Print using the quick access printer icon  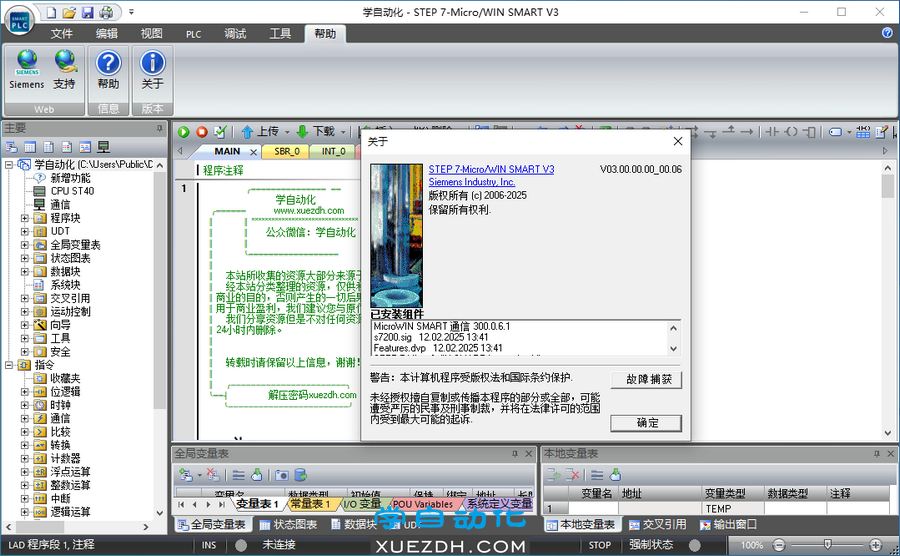[x=106, y=12]
